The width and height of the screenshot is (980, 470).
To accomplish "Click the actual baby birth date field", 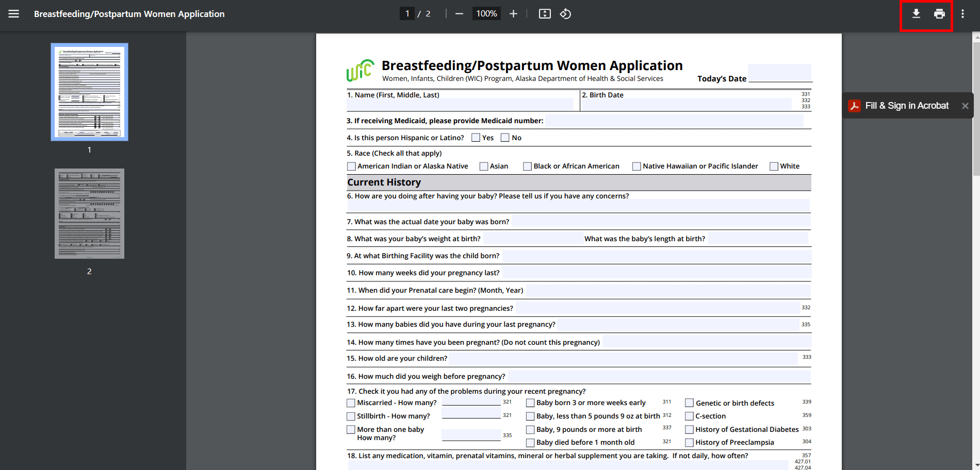I will pyautogui.click(x=661, y=222).
